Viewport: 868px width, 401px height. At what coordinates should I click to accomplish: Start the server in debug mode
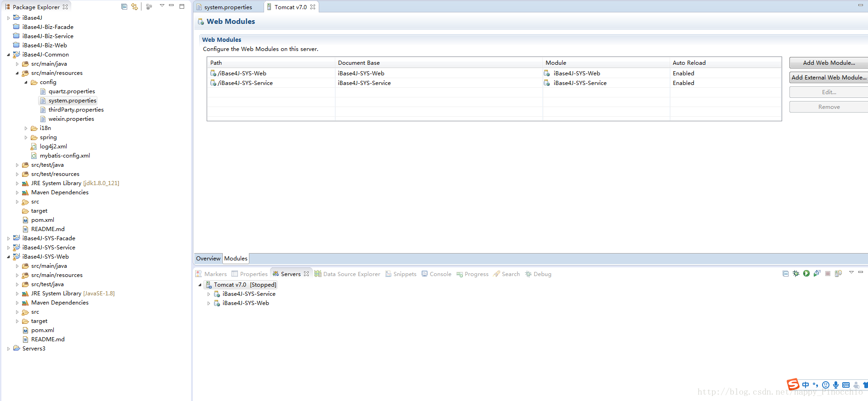pos(796,273)
